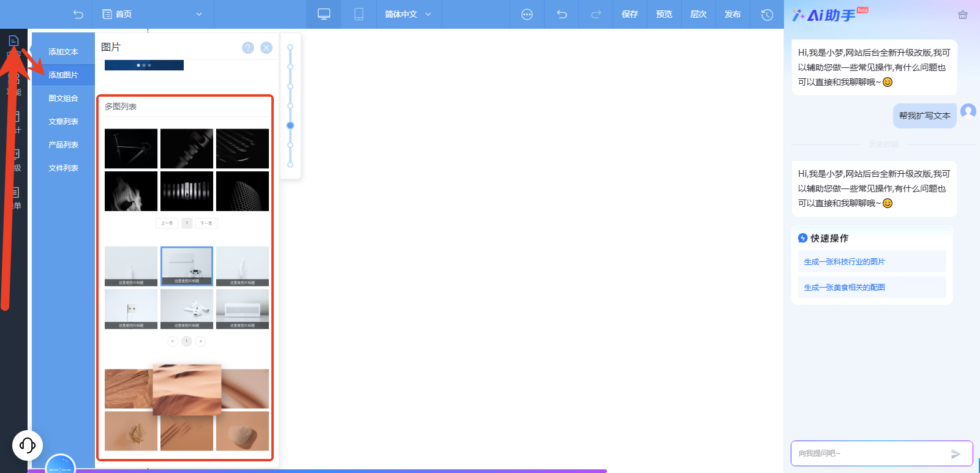The height and width of the screenshot is (473, 980).
Task: Click the help question mark in 图片 panel
Action: pos(248,48)
